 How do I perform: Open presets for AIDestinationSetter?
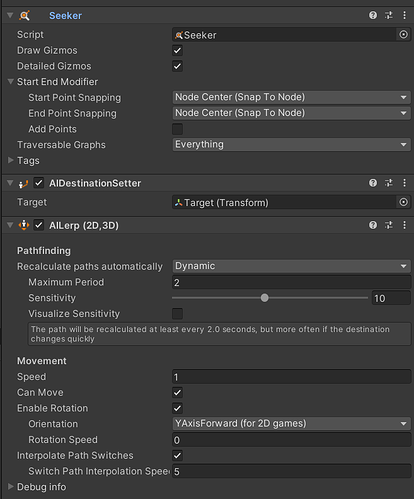[x=389, y=183]
